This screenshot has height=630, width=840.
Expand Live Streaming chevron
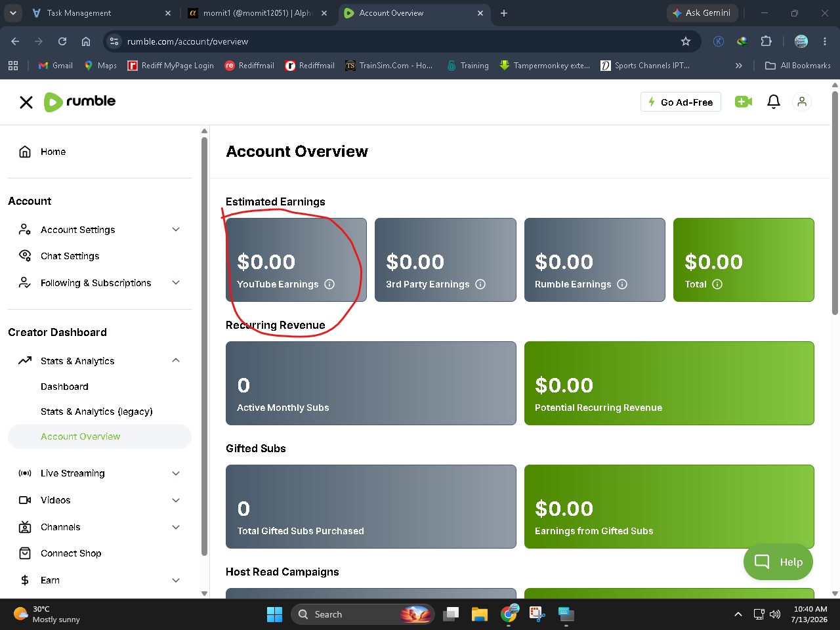coord(176,473)
